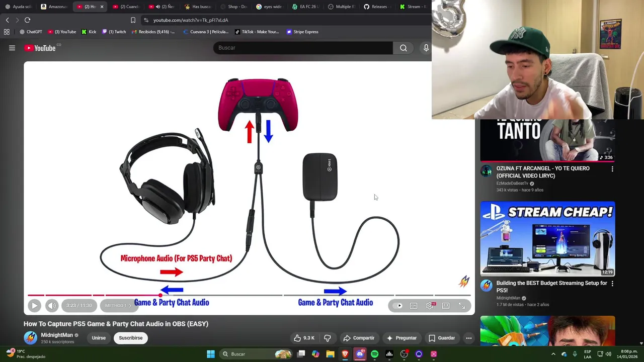Close the active YouTube tab
The image size is (644, 362).
(102, 7)
